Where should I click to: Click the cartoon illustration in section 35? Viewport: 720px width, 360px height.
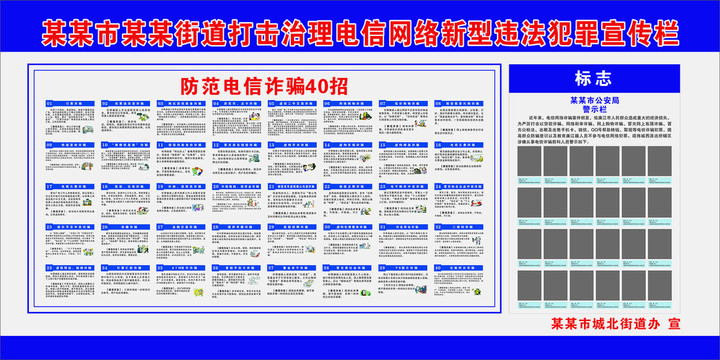198,292
